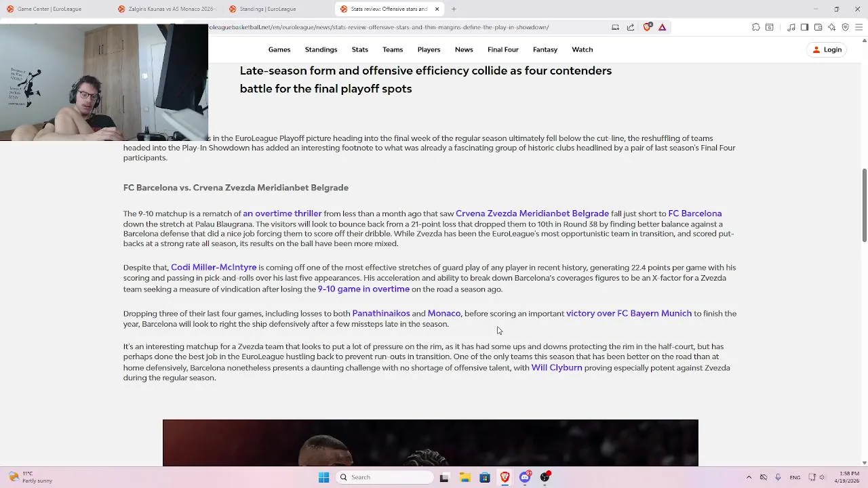Click the tab search icon in toolbar

tap(769, 27)
